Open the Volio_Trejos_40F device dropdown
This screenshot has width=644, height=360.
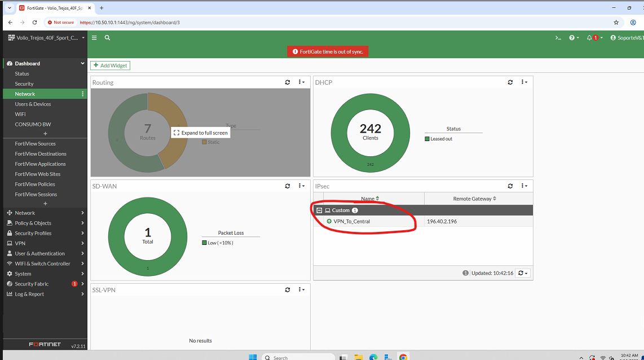46,38
